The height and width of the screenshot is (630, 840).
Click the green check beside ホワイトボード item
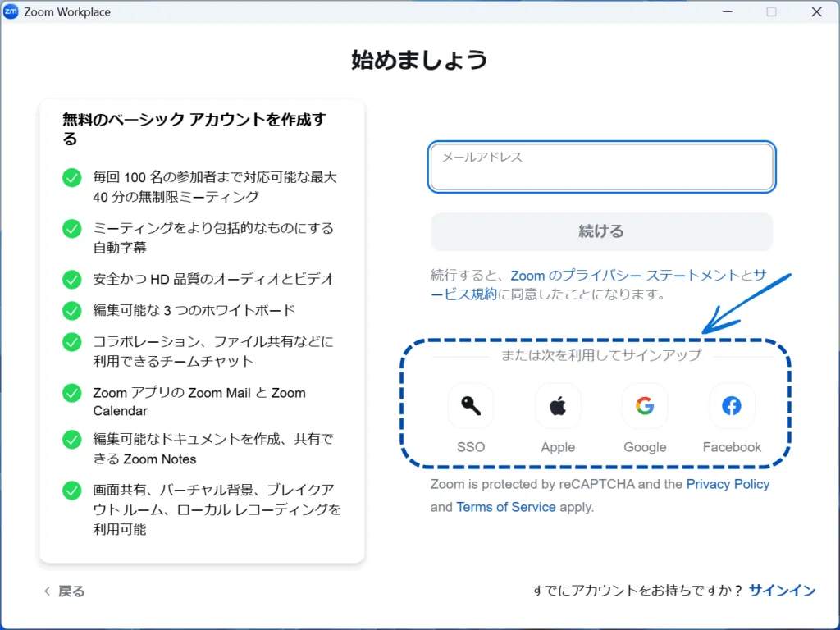coord(72,310)
